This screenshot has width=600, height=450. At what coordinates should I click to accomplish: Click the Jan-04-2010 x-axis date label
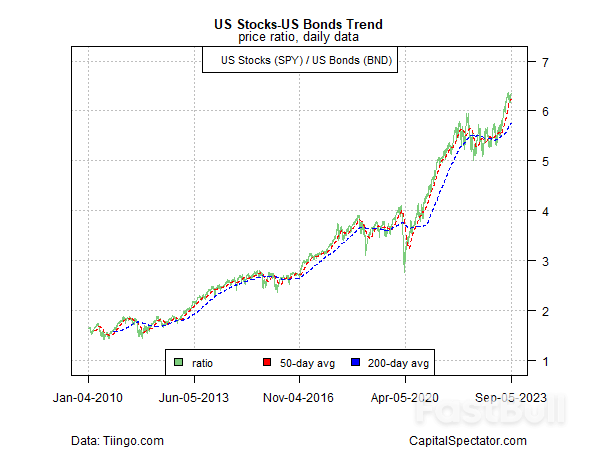click(89, 397)
